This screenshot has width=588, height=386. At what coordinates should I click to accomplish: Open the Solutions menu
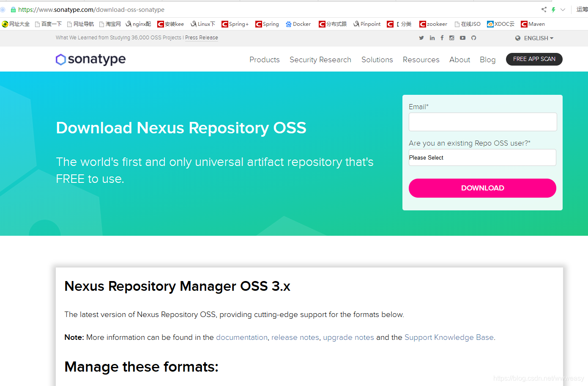click(377, 60)
